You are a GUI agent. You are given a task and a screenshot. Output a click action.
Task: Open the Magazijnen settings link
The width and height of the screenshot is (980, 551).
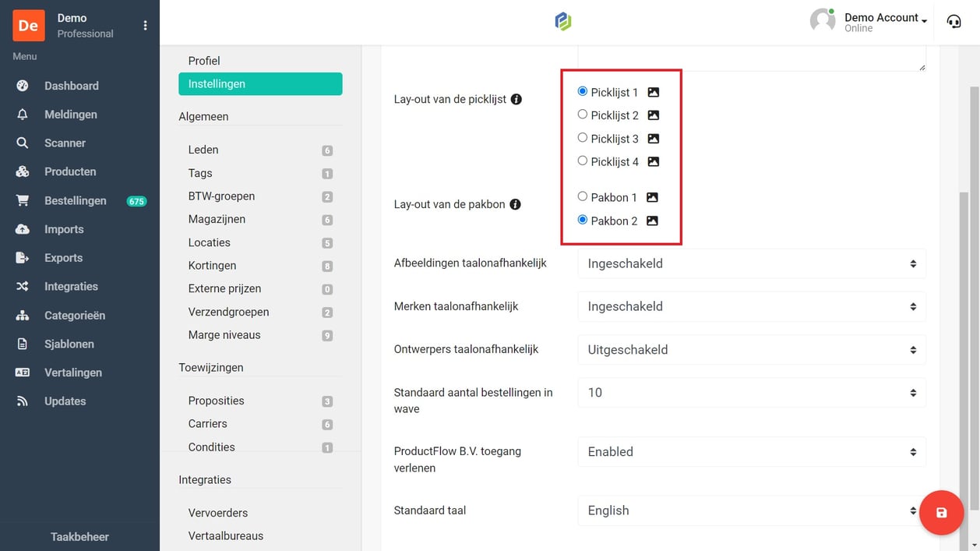tap(217, 219)
